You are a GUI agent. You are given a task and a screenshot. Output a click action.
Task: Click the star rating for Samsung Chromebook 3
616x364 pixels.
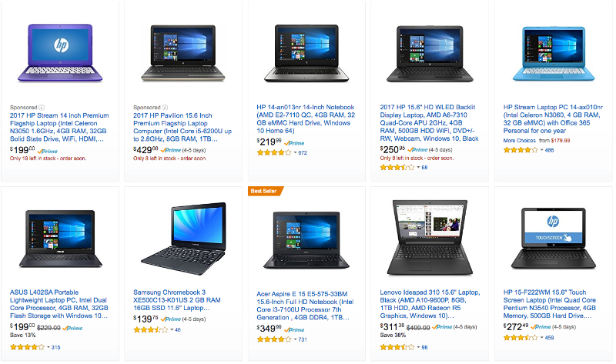click(x=150, y=330)
